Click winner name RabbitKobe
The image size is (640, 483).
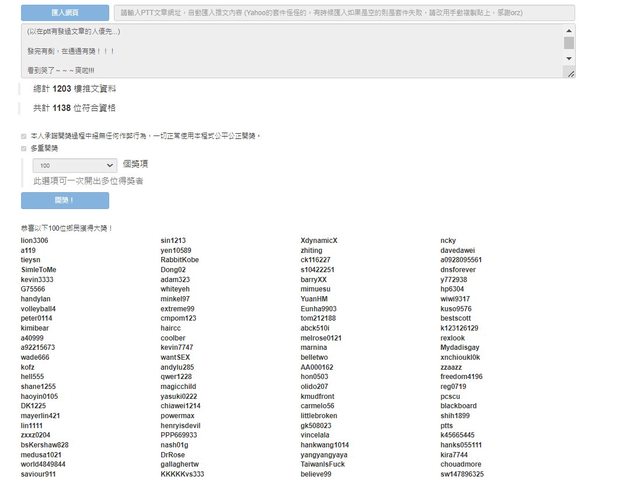click(x=180, y=260)
